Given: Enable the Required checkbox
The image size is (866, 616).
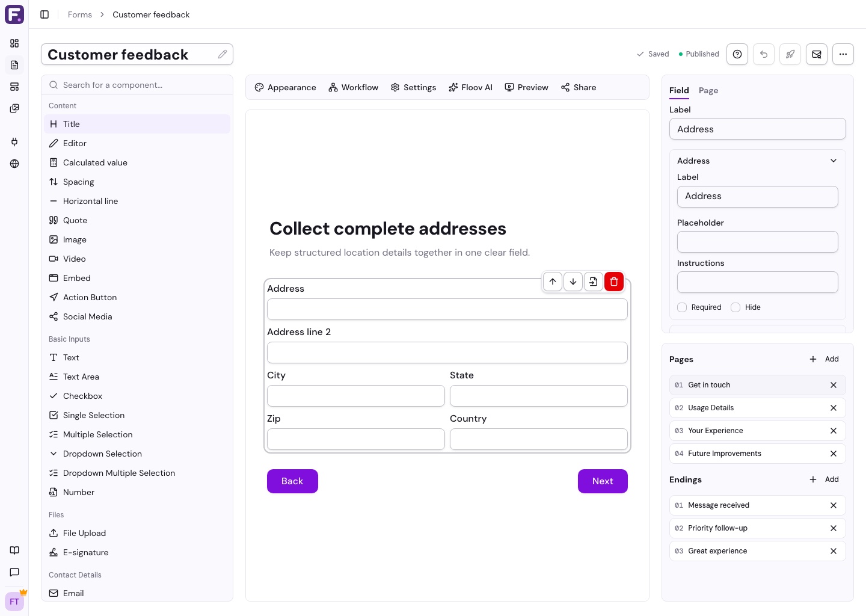Looking at the screenshot, I should tap(682, 307).
